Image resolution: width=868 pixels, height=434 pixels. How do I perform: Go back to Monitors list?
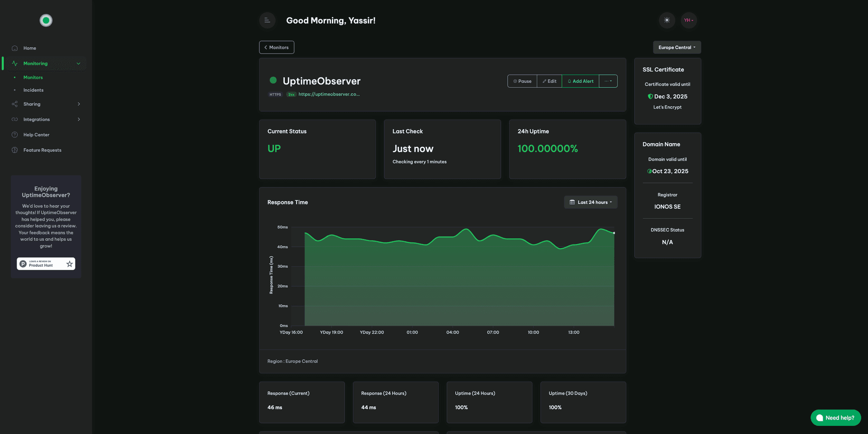277,47
